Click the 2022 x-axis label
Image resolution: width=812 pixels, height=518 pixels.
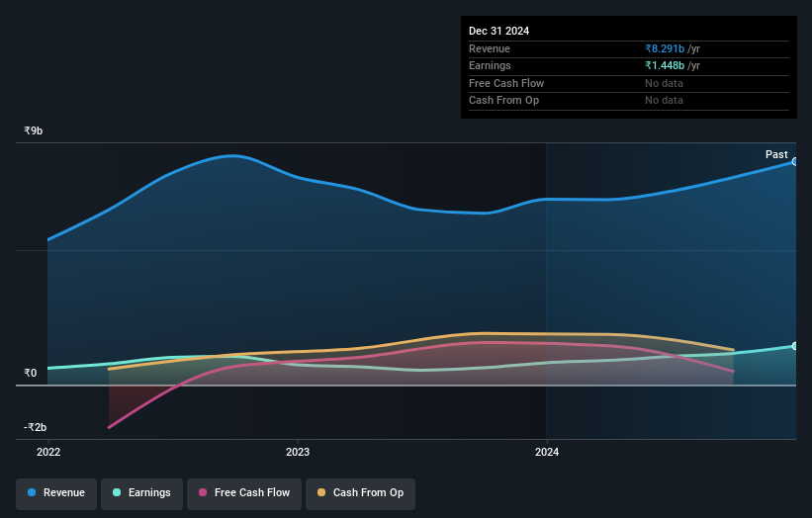(48, 453)
